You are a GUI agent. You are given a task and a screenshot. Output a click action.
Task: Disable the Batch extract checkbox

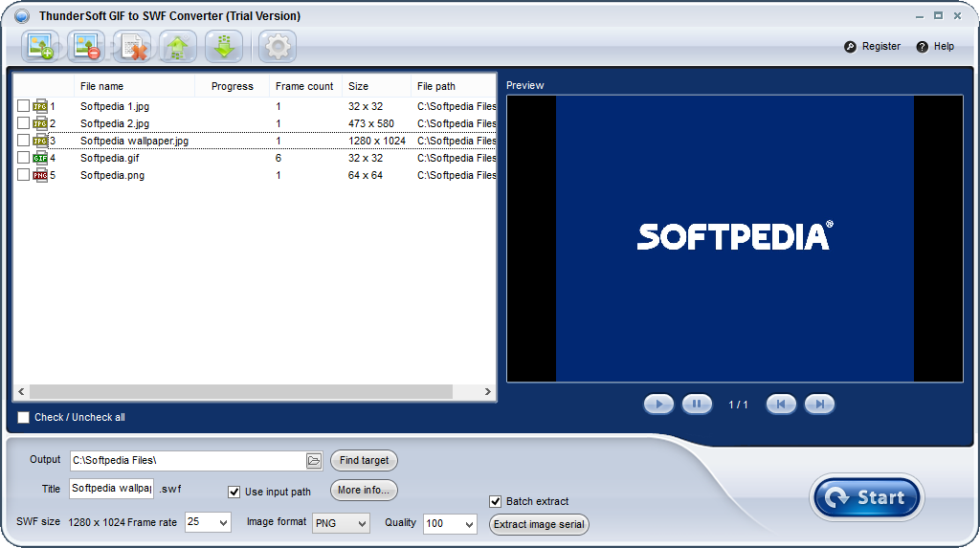click(x=495, y=502)
